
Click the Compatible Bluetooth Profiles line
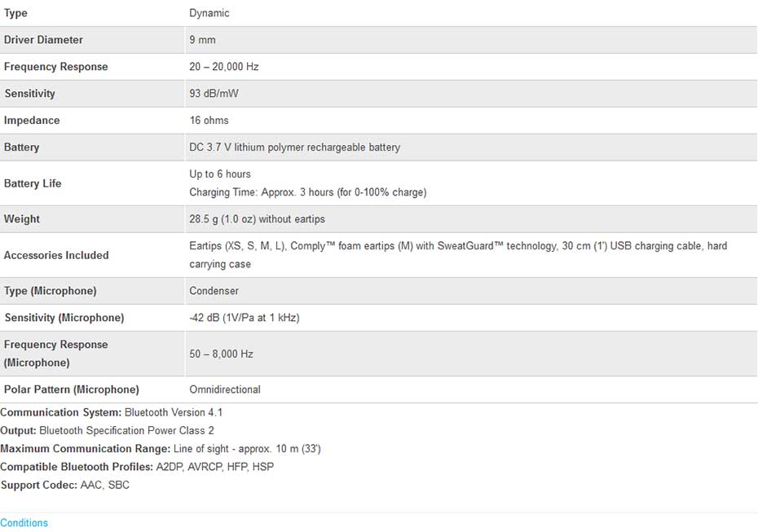137,467
